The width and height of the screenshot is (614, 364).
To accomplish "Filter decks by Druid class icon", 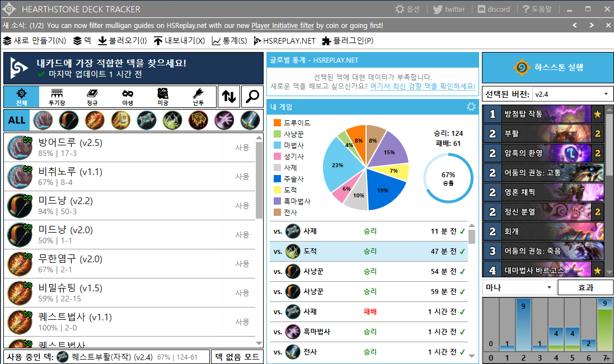I will (x=43, y=120).
